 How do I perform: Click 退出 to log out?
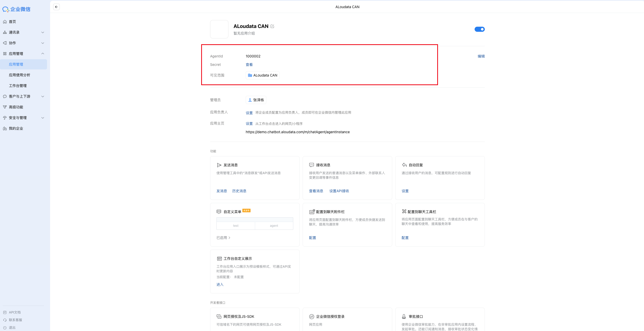(x=12, y=327)
